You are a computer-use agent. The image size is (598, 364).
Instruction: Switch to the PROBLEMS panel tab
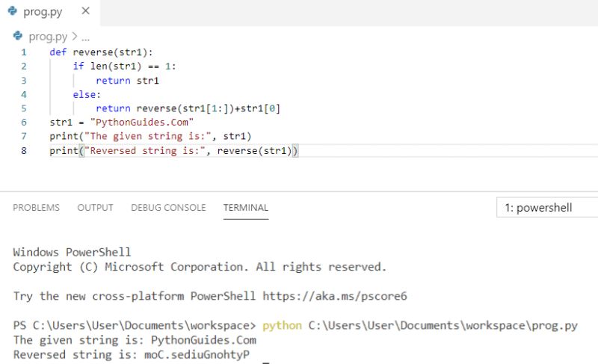pos(36,208)
